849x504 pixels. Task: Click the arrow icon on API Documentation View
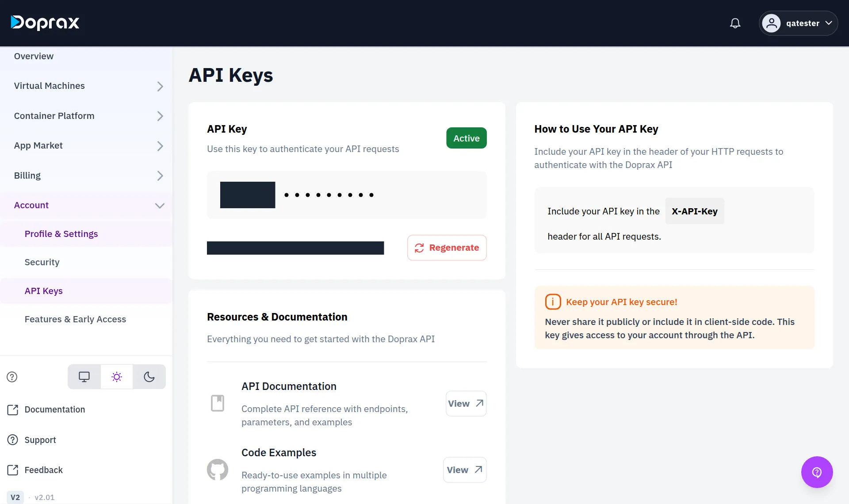coord(479,403)
